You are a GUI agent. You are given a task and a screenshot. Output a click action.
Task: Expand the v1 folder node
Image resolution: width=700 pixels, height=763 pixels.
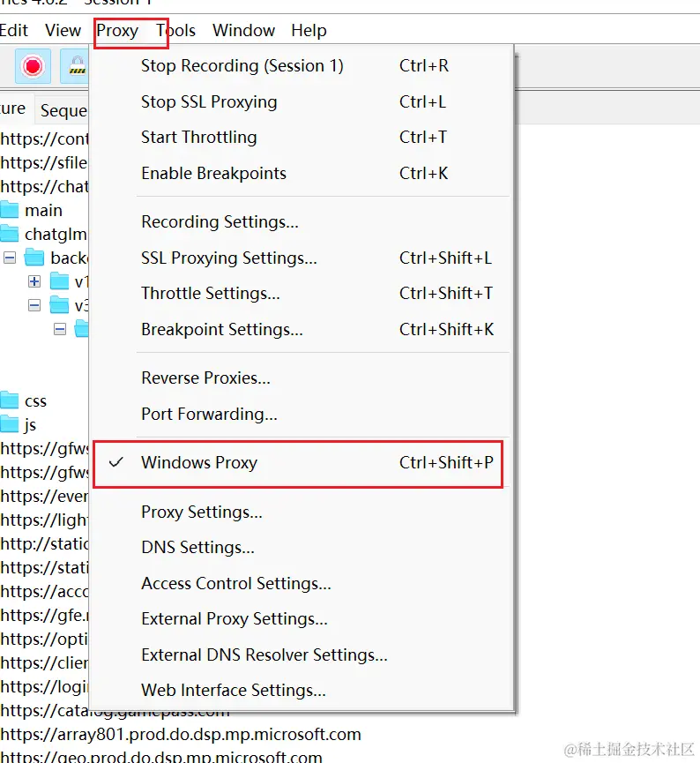pos(34,281)
